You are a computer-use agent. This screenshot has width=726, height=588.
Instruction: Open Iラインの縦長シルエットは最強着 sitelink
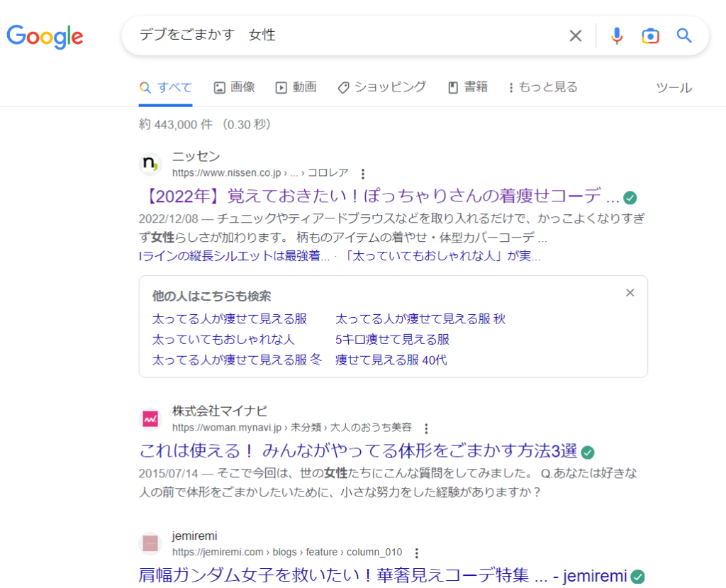pyautogui.click(x=234, y=256)
